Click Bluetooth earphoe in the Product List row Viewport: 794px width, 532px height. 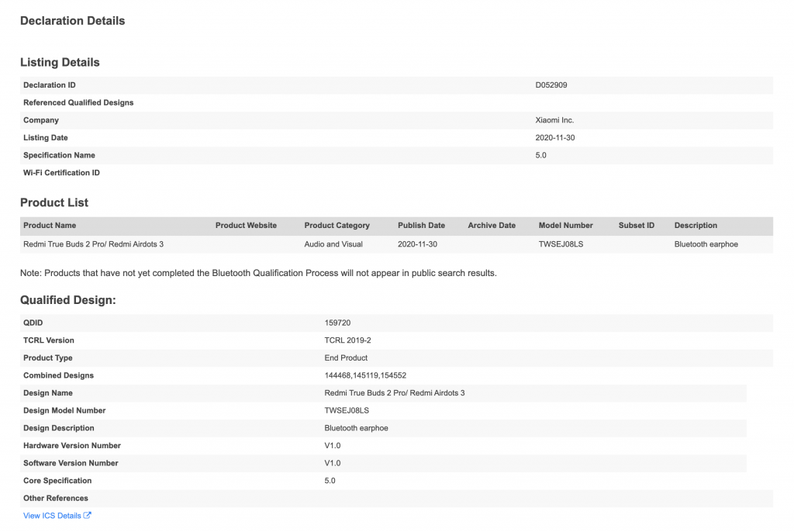pos(706,244)
